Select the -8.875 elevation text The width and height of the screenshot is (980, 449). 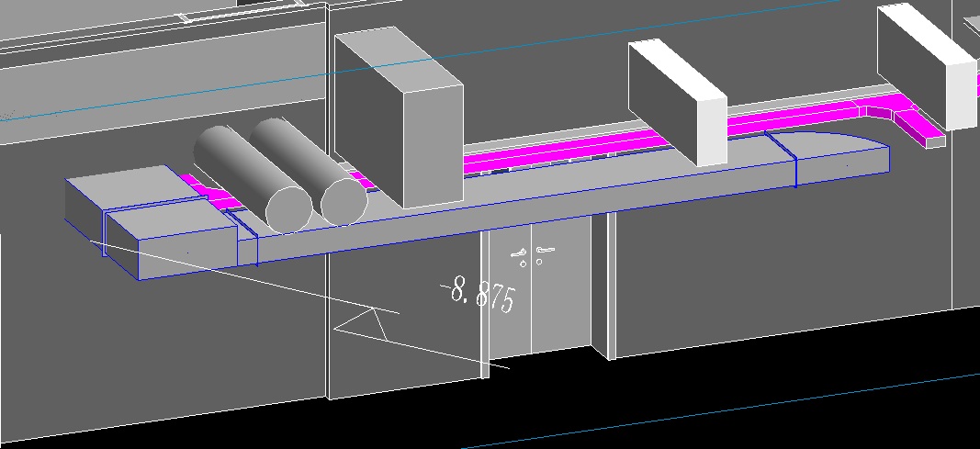(479, 295)
